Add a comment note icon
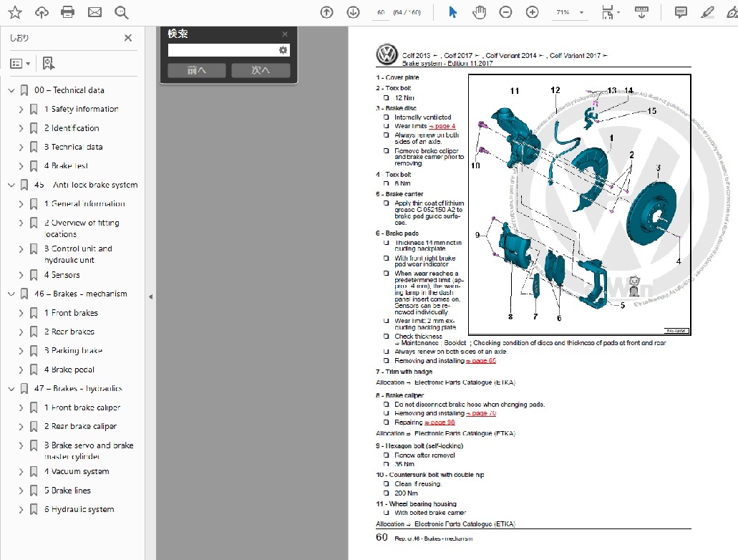 pyautogui.click(x=681, y=12)
